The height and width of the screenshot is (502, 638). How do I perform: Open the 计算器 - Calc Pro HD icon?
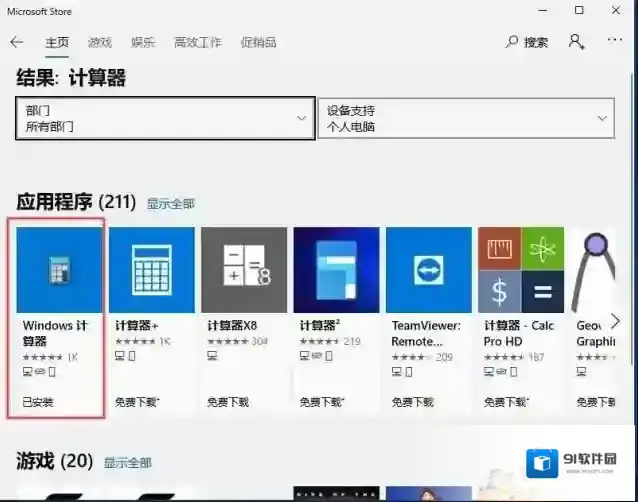point(520,270)
